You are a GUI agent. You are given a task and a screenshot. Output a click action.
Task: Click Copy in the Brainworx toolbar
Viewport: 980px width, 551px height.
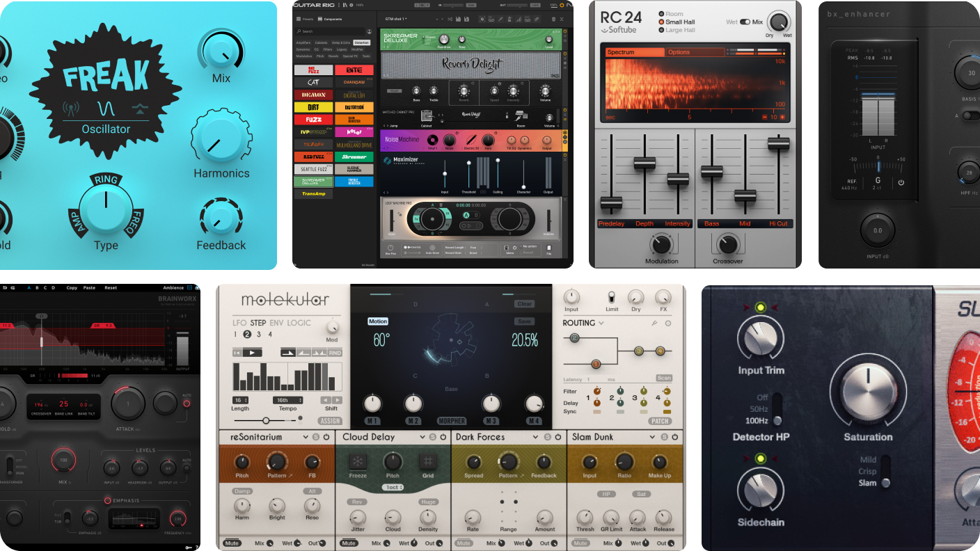point(72,287)
